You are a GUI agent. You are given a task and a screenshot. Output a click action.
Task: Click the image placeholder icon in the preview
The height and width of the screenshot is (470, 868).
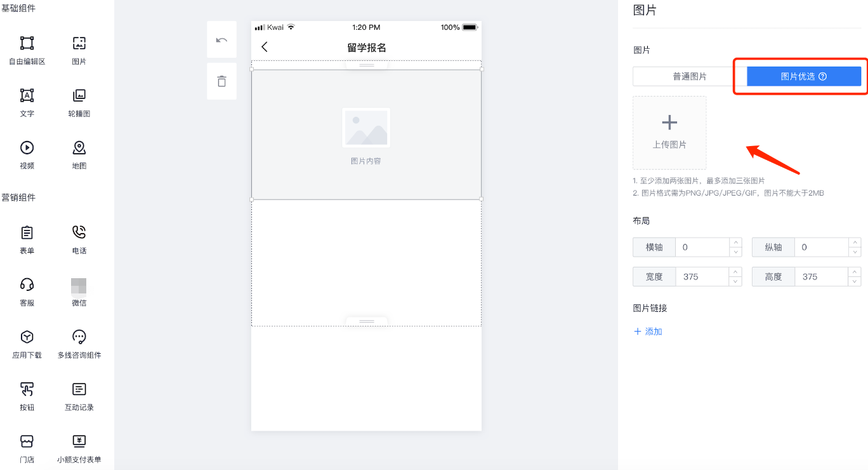(x=366, y=128)
